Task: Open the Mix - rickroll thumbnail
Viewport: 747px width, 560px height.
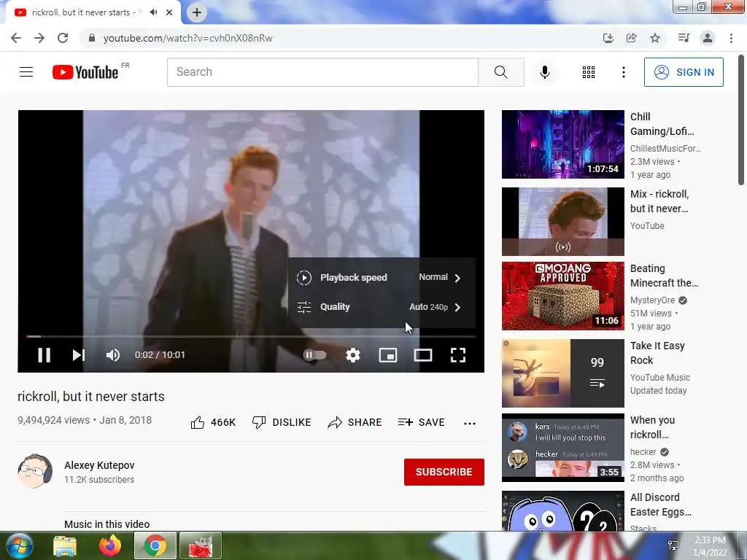Action: pyautogui.click(x=562, y=222)
